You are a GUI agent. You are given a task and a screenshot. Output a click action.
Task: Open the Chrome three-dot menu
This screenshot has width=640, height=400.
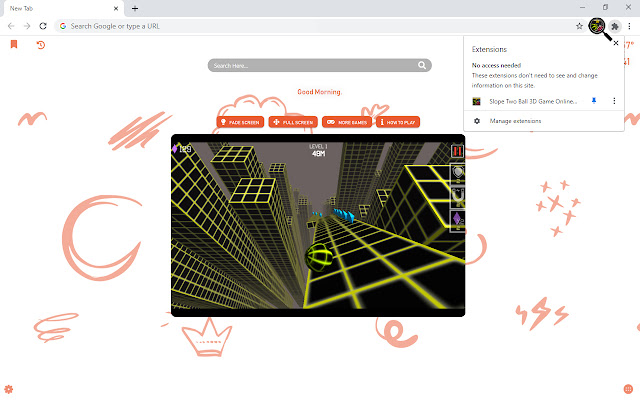(x=629, y=26)
